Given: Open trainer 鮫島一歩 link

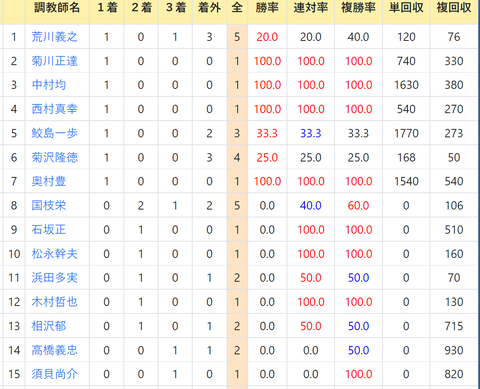Looking at the screenshot, I should pyautogui.click(x=54, y=133).
